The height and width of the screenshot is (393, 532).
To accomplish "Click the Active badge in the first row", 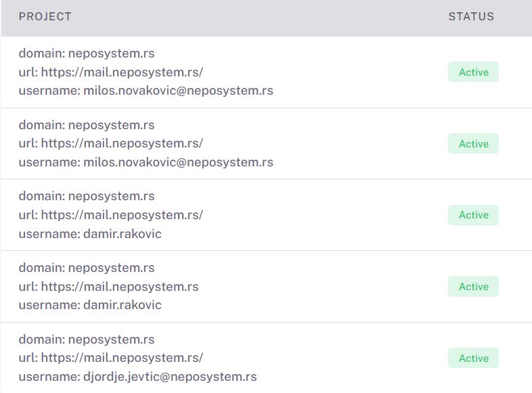I will 473,72.
